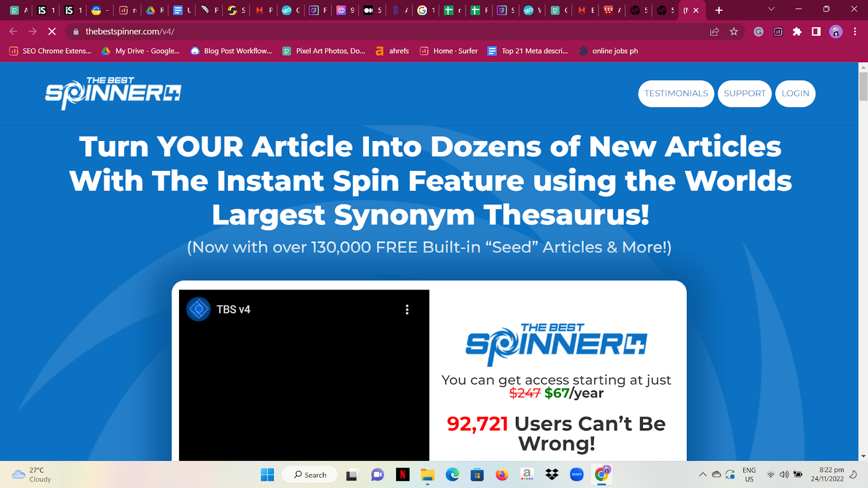Click the TESTIMONIALS button
Viewport: 868px width, 488px height.
(676, 94)
